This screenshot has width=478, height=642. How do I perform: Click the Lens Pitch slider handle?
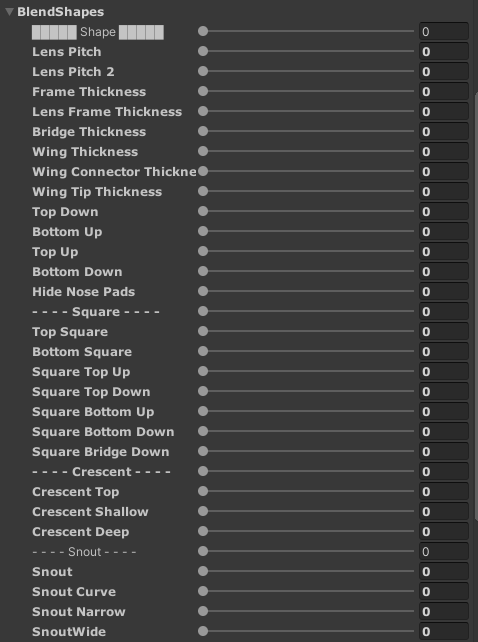pos(203,51)
